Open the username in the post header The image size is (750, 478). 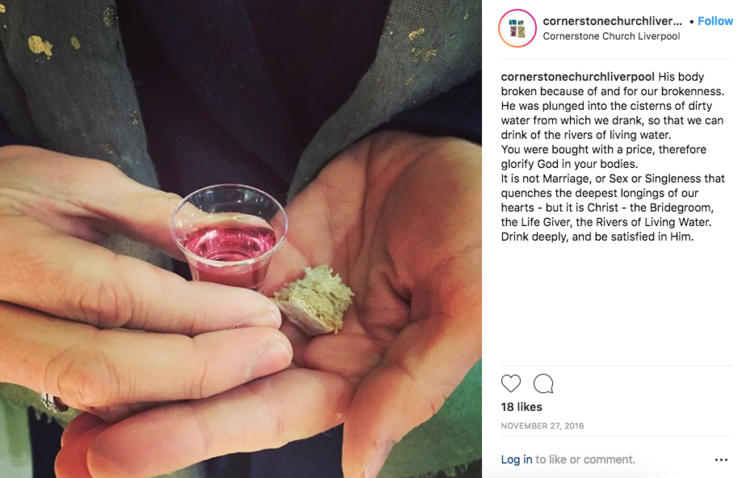[x=612, y=21]
